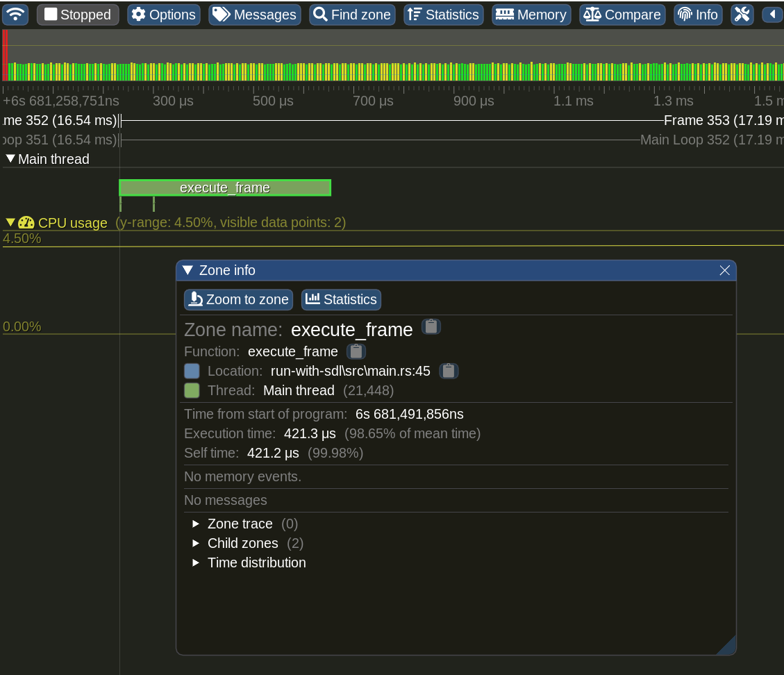
Task: Click the green Thread color swatch
Action: pos(192,390)
